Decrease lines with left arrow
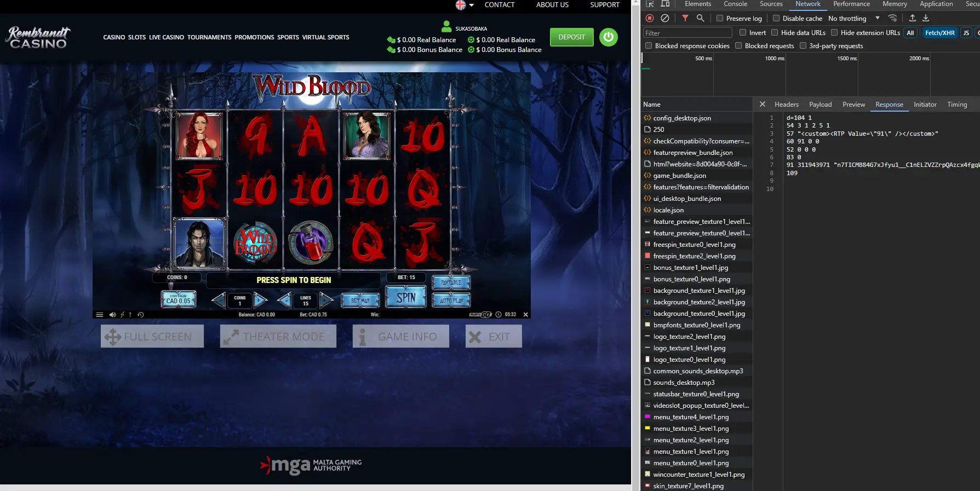Screen dimensions: 980x491 284,299
